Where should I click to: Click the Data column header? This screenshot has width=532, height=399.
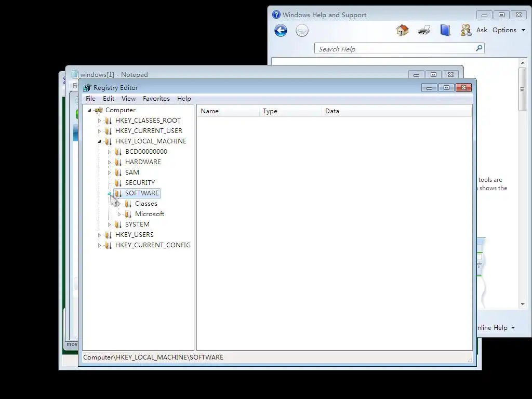(396, 111)
